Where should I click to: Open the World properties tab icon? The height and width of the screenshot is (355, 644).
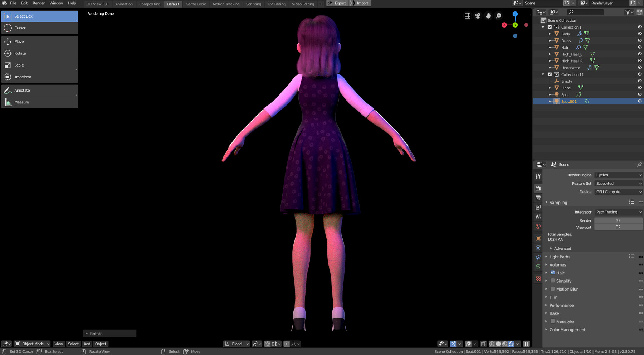tap(538, 226)
